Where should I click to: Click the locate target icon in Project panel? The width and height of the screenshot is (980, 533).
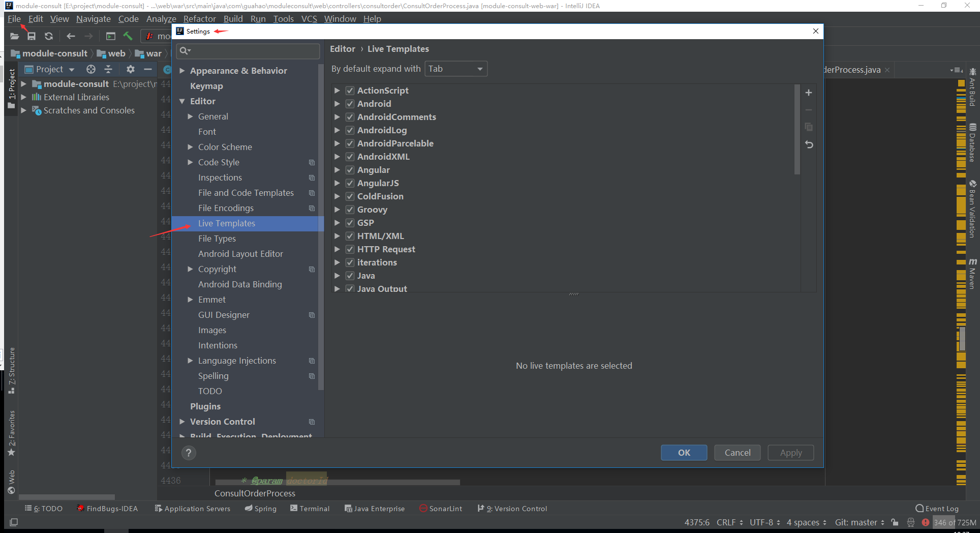tap(91, 69)
